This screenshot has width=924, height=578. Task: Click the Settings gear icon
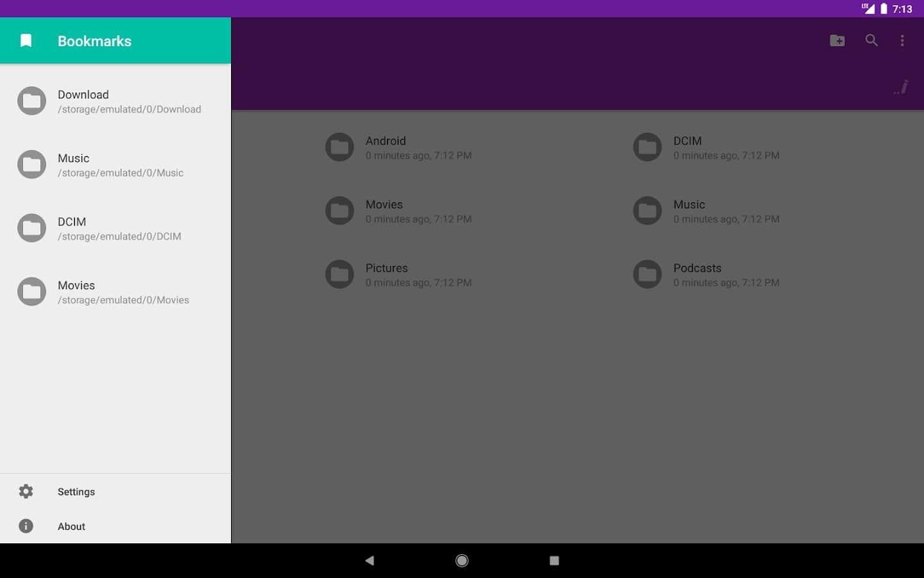[x=26, y=492]
